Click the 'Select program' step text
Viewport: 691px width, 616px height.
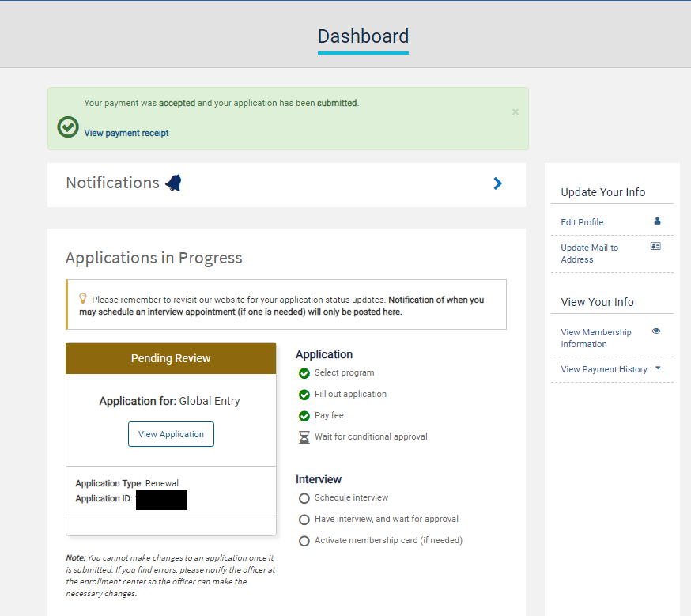pos(344,372)
